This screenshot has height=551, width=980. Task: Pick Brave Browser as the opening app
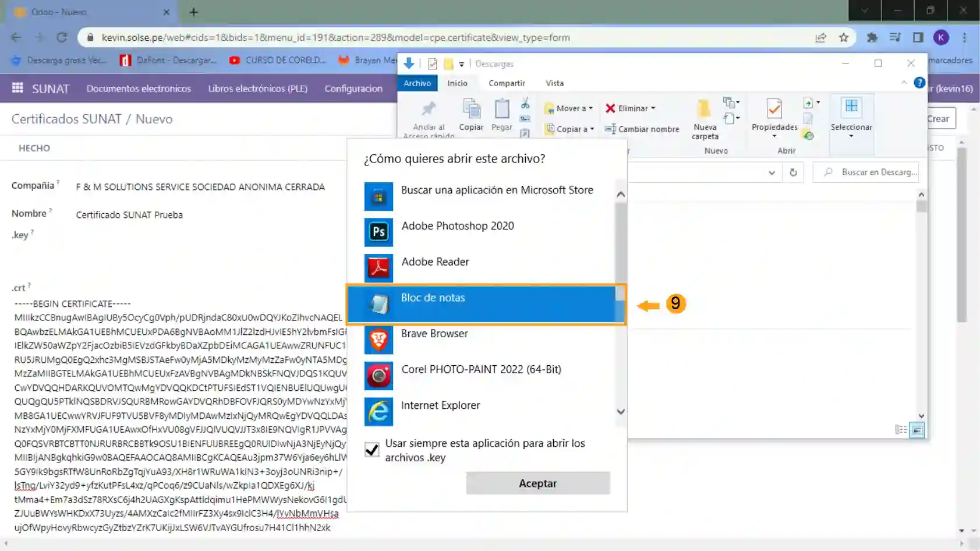click(486, 340)
